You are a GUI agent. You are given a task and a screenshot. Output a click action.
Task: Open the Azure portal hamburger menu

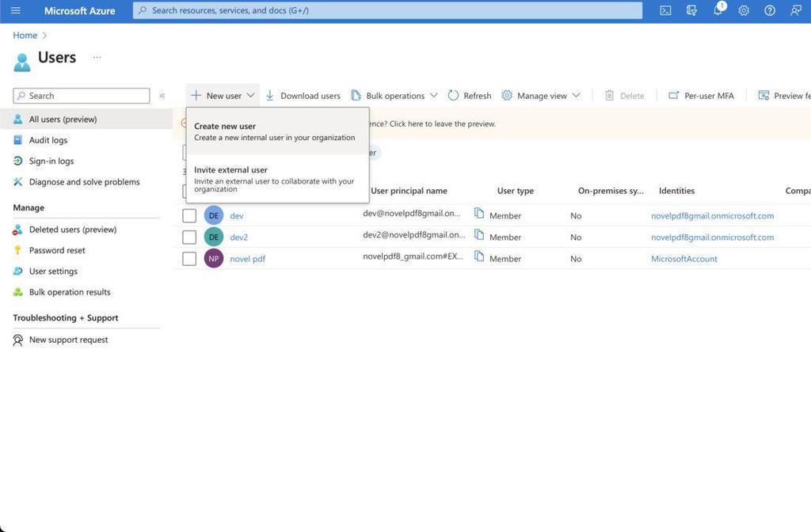[x=16, y=10]
